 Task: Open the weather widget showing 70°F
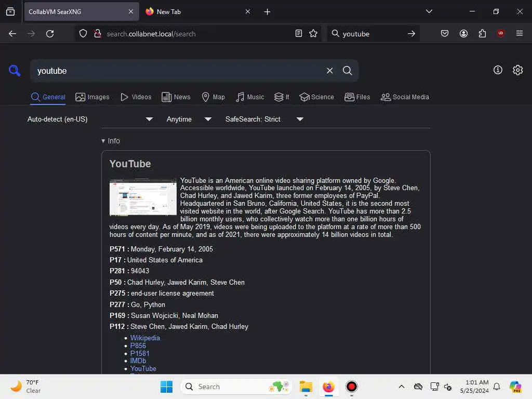[25, 387]
